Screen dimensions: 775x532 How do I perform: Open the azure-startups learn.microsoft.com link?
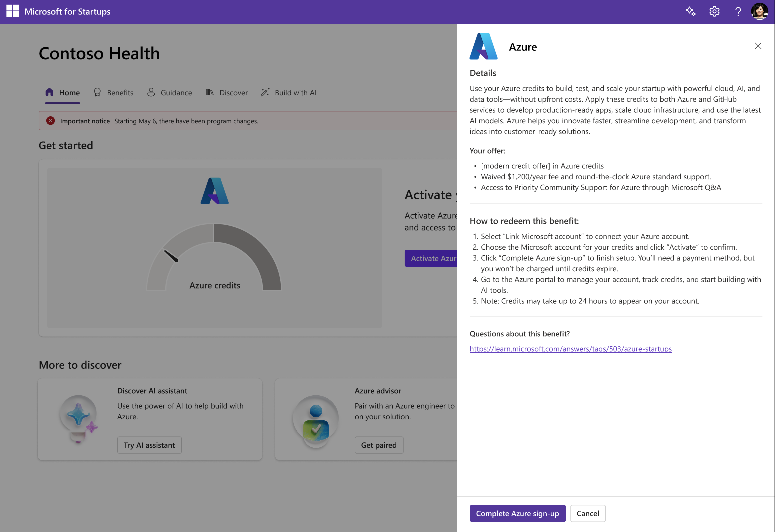tap(571, 349)
